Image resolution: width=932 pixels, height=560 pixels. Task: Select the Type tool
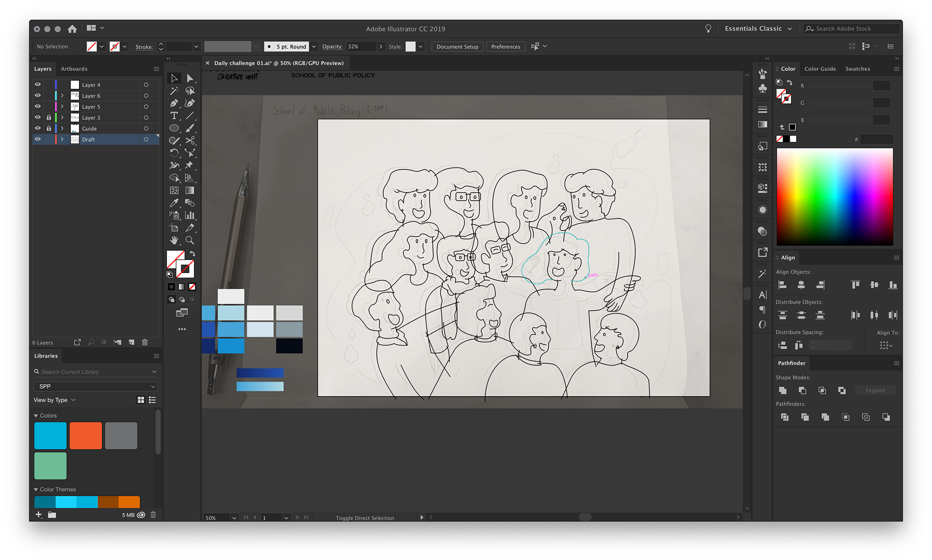click(174, 115)
